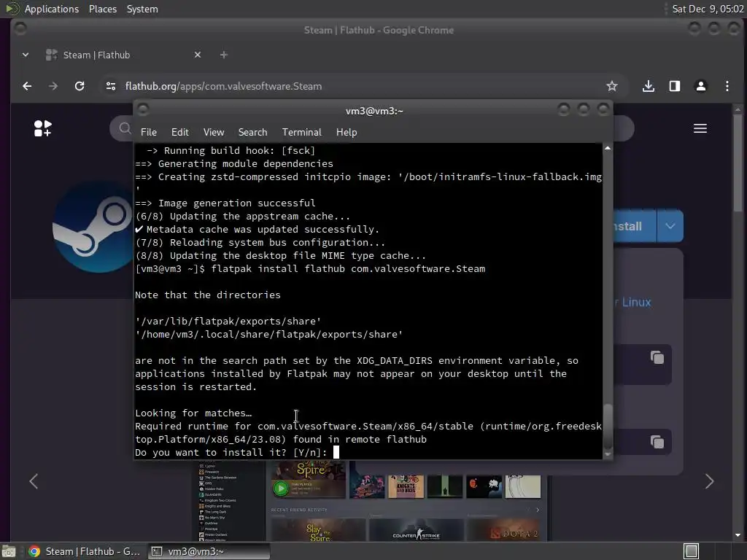
Task: Click the Flathub Install button
Action: [634, 226]
